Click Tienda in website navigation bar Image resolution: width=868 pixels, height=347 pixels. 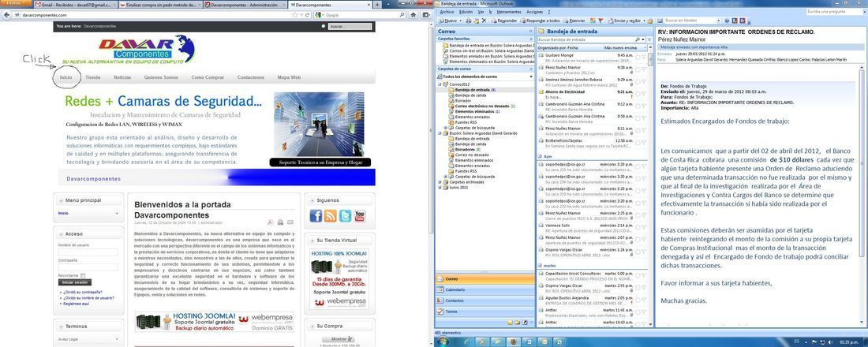pyautogui.click(x=93, y=77)
